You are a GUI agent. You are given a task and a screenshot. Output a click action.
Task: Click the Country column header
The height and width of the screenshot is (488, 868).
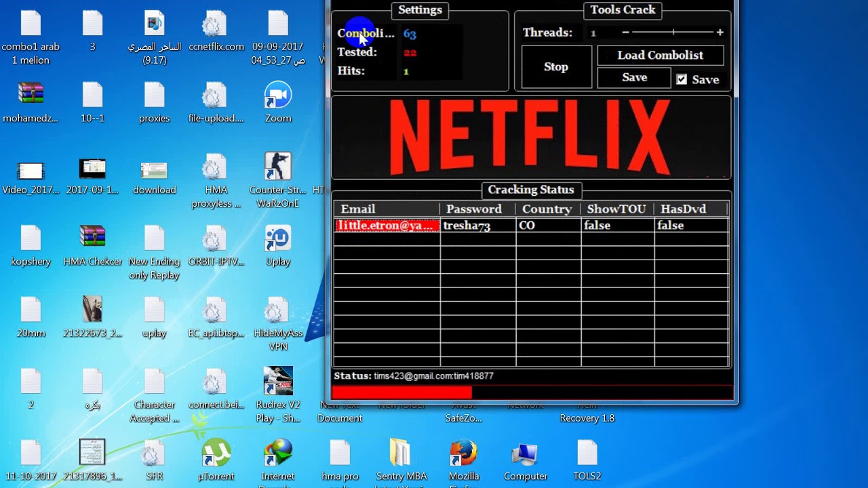tap(548, 209)
